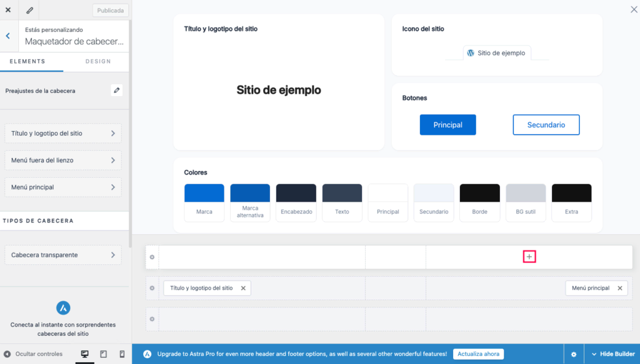Open settings gear for the top header row
The width and height of the screenshot is (640, 364).
click(x=152, y=257)
